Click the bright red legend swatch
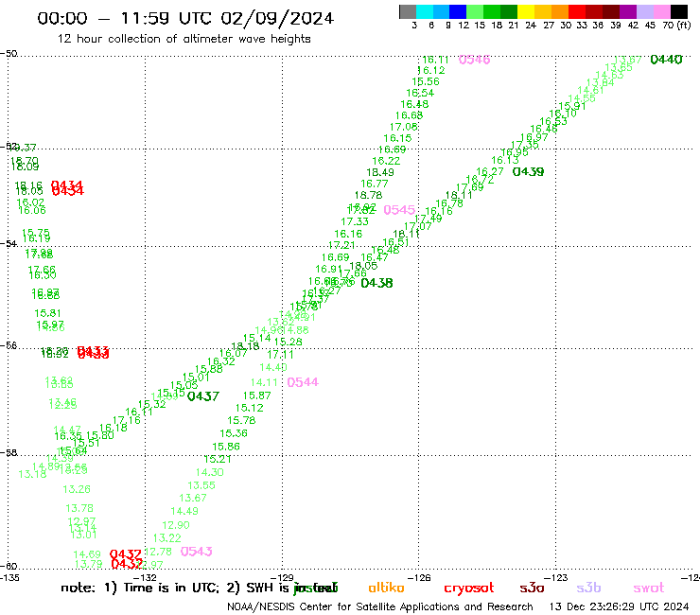 click(x=577, y=11)
